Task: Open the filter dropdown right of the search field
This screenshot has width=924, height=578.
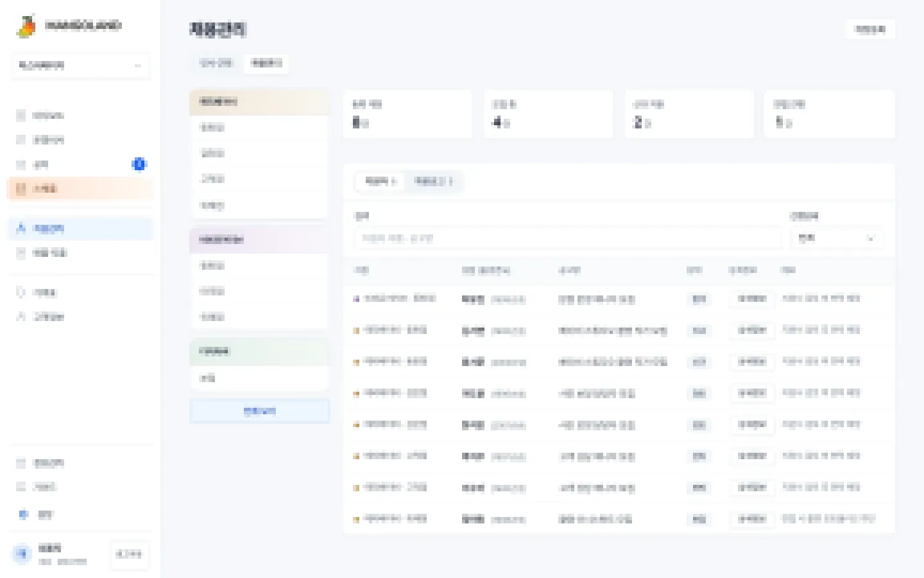Action: pos(837,238)
